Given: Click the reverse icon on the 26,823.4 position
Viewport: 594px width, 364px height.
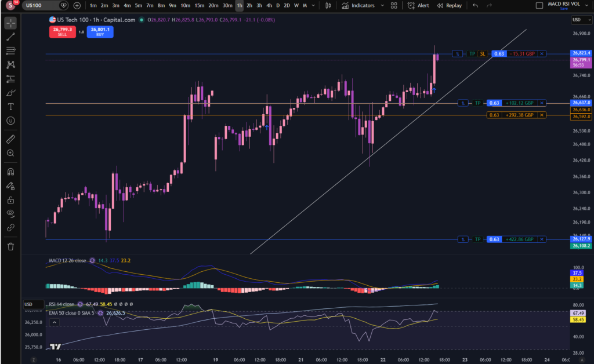Looking at the screenshot, I should 458,54.
